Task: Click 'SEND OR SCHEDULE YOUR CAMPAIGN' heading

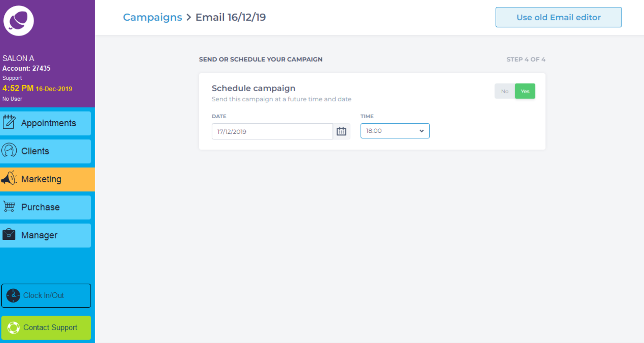Action: tap(261, 59)
